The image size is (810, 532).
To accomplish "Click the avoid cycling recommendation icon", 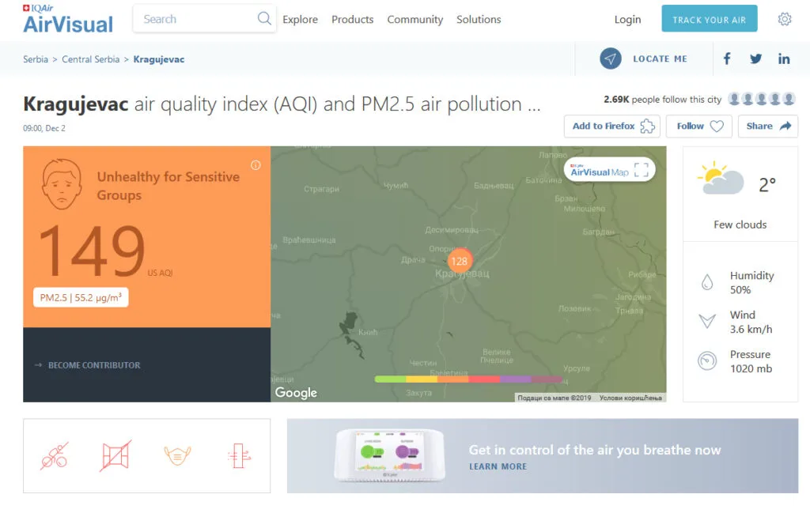I will (x=54, y=456).
